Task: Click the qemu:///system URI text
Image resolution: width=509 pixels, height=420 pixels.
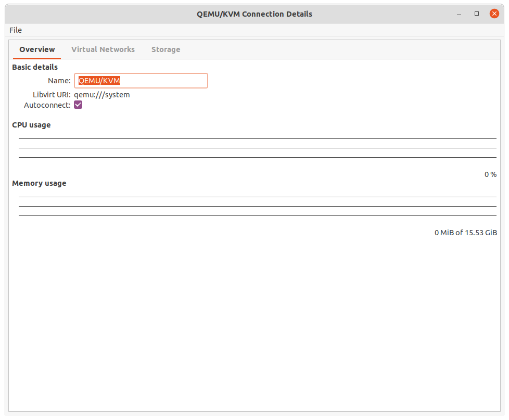Action: pos(102,95)
